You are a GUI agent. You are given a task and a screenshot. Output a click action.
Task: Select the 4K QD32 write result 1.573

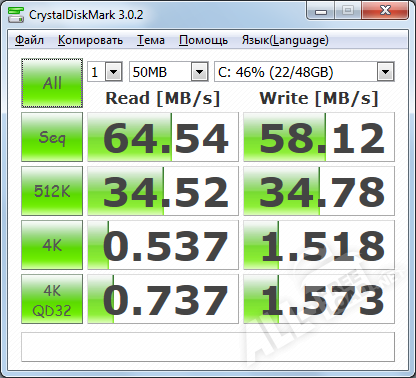pyautogui.click(x=319, y=299)
